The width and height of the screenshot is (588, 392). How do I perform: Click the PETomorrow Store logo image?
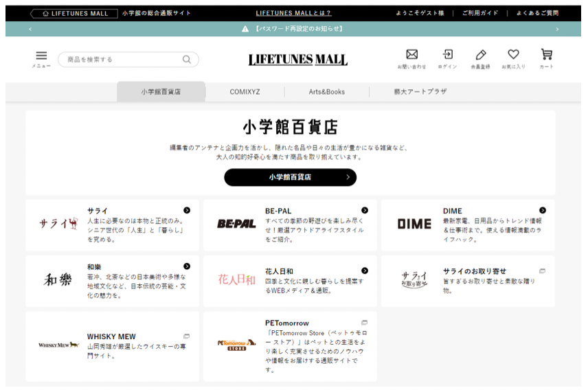click(236, 345)
